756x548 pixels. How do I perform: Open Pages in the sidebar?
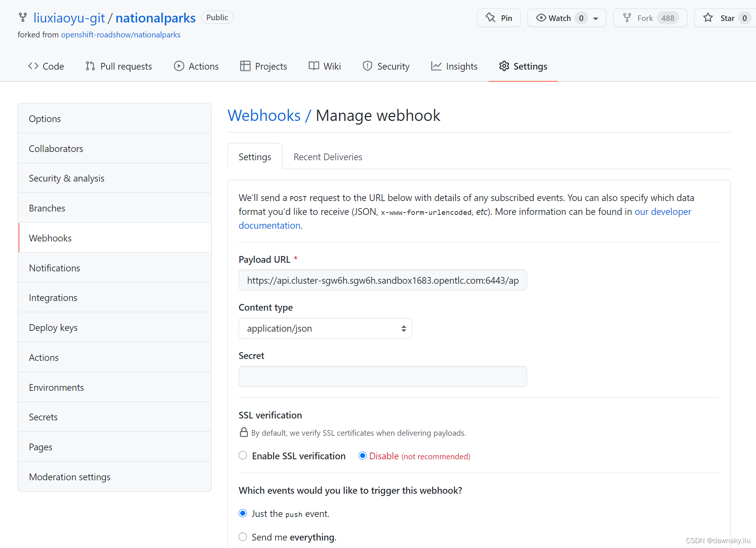[115, 447]
